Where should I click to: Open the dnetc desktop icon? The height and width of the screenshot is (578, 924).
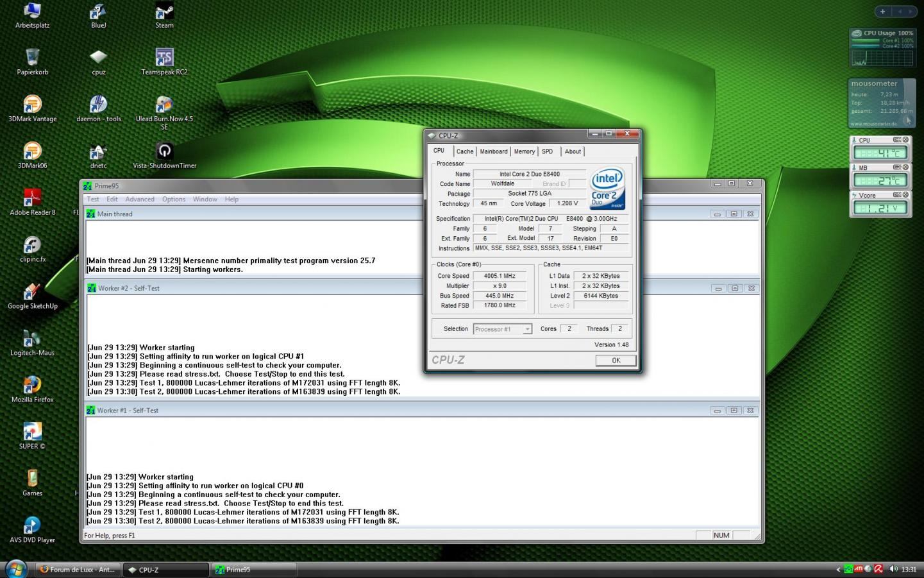98,155
